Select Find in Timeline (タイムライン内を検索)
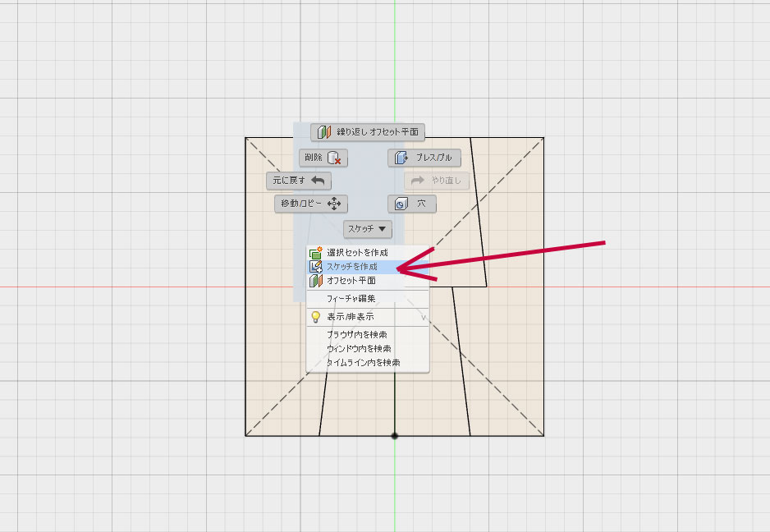This screenshot has height=532, width=770. pyautogui.click(x=363, y=362)
